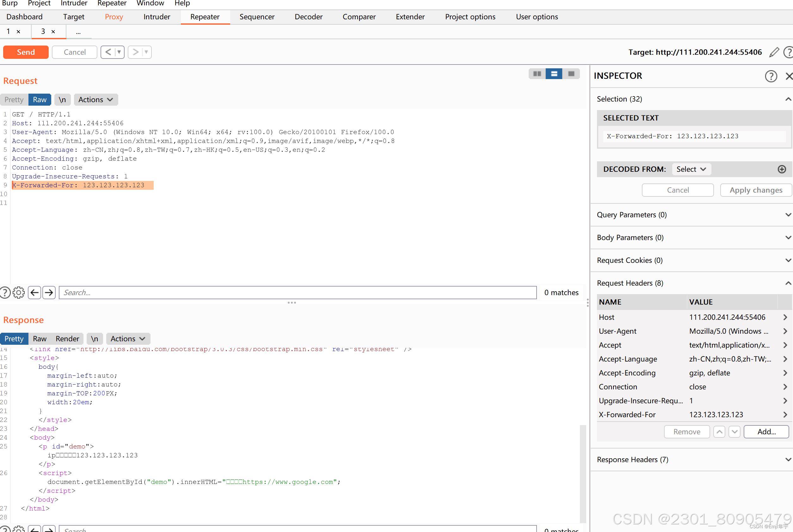Image resolution: width=793 pixels, height=532 pixels.
Task: Click the Add... header button
Action: click(766, 431)
